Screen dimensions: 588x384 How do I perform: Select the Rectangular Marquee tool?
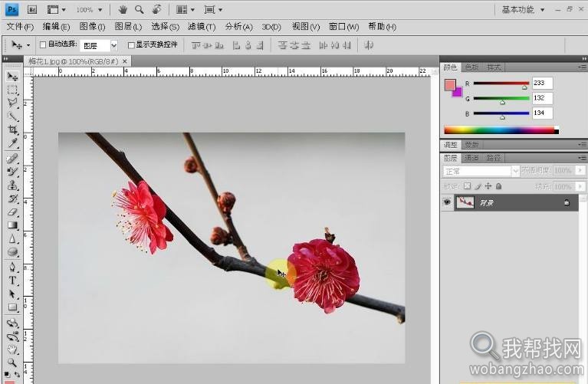tap(12, 90)
